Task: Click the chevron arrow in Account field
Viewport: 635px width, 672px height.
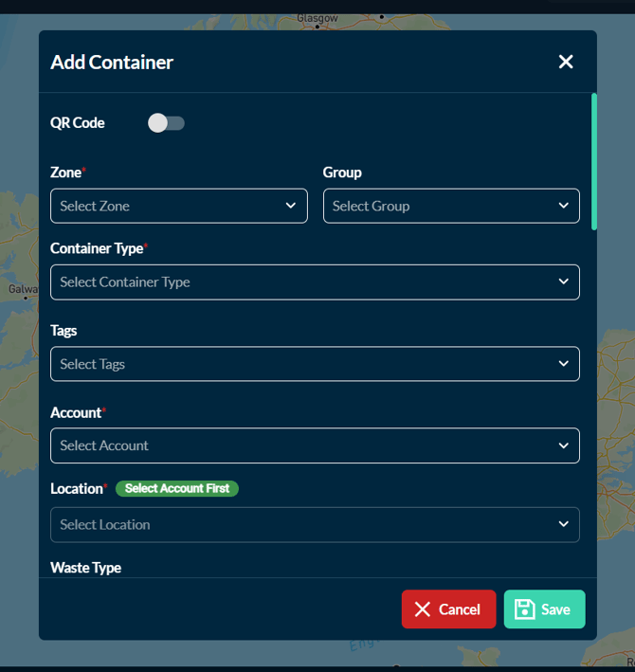Action: pyautogui.click(x=564, y=445)
